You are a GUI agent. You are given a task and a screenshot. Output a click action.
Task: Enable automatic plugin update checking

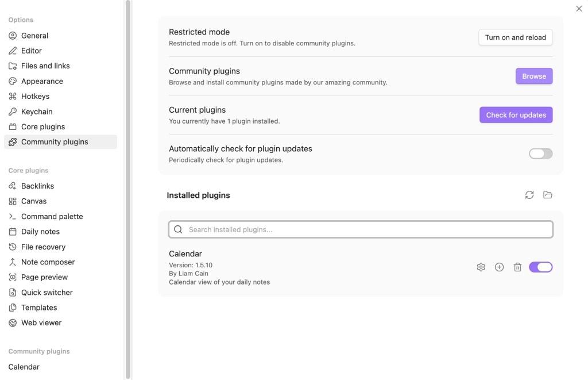click(x=540, y=153)
